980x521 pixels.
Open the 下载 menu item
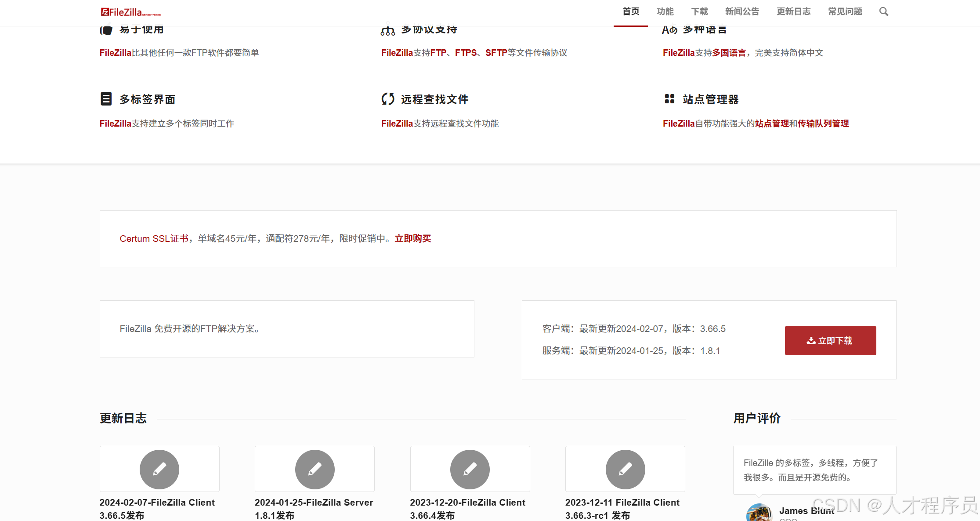(x=699, y=12)
